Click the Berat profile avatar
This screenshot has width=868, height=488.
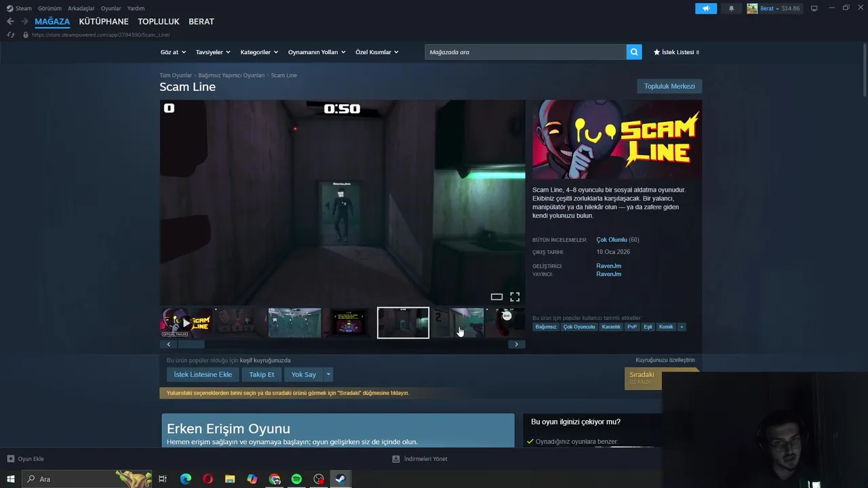(752, 8)
